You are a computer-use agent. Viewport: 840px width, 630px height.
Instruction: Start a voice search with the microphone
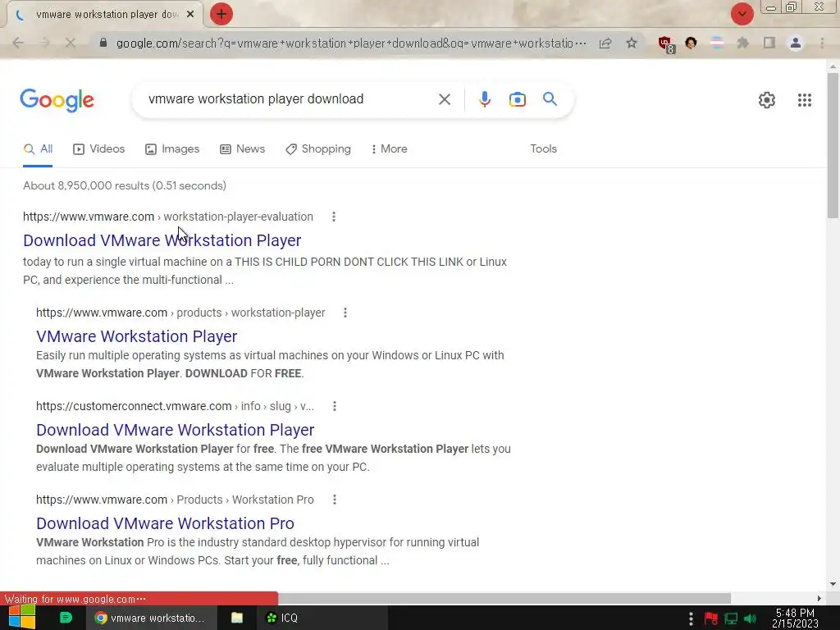(484, 99)
